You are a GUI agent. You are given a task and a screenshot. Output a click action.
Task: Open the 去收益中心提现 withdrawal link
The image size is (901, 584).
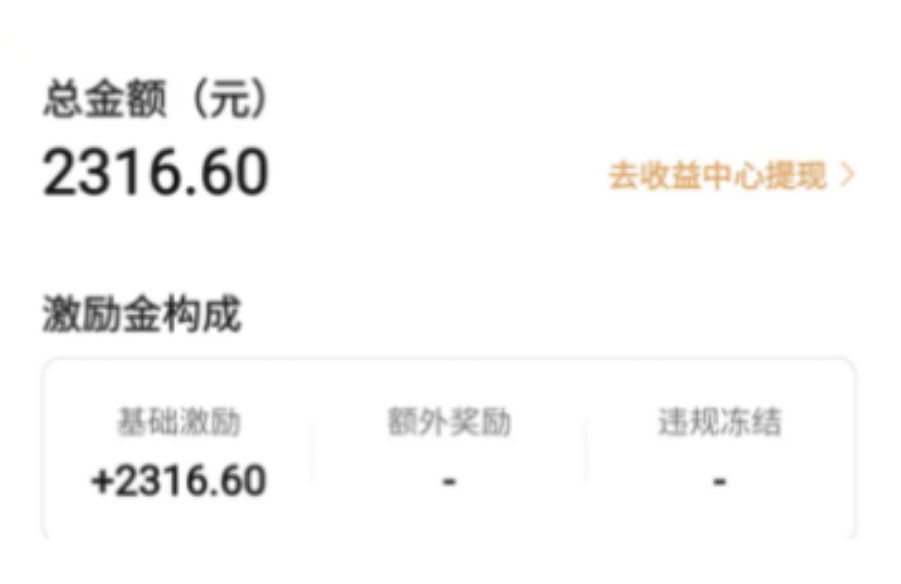[x=718, y=176]
